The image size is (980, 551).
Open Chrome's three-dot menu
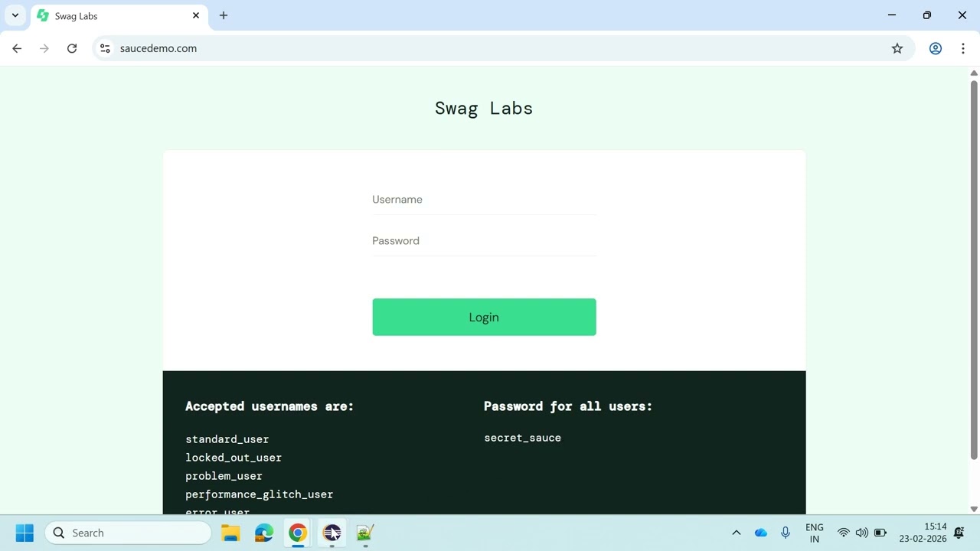[963, 48]
